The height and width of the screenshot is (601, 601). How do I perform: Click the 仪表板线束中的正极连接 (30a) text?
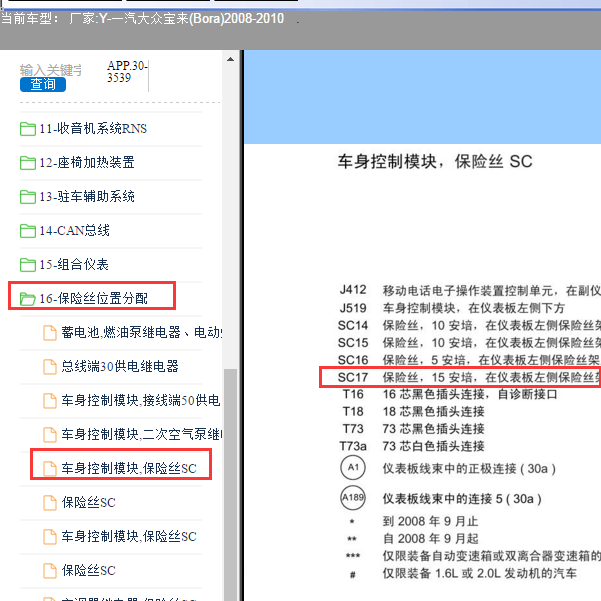click(469, 469)
